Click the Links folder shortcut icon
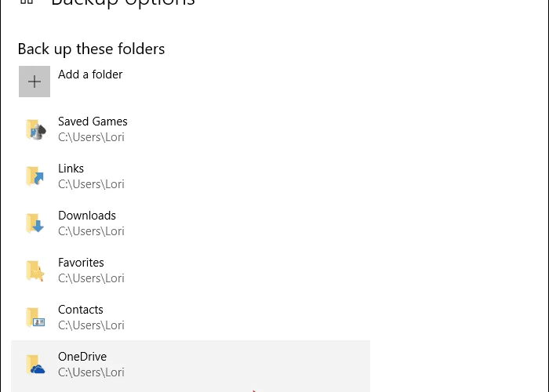Image resolution: width=549 pixels, height=392 pixels. [35, 176]
